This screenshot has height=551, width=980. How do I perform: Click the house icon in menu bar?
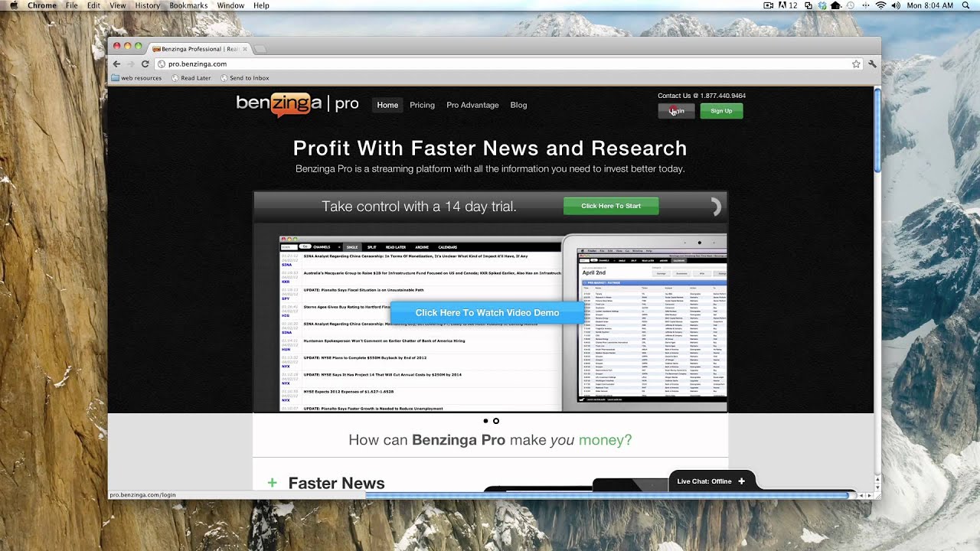[x=836, y=5]
